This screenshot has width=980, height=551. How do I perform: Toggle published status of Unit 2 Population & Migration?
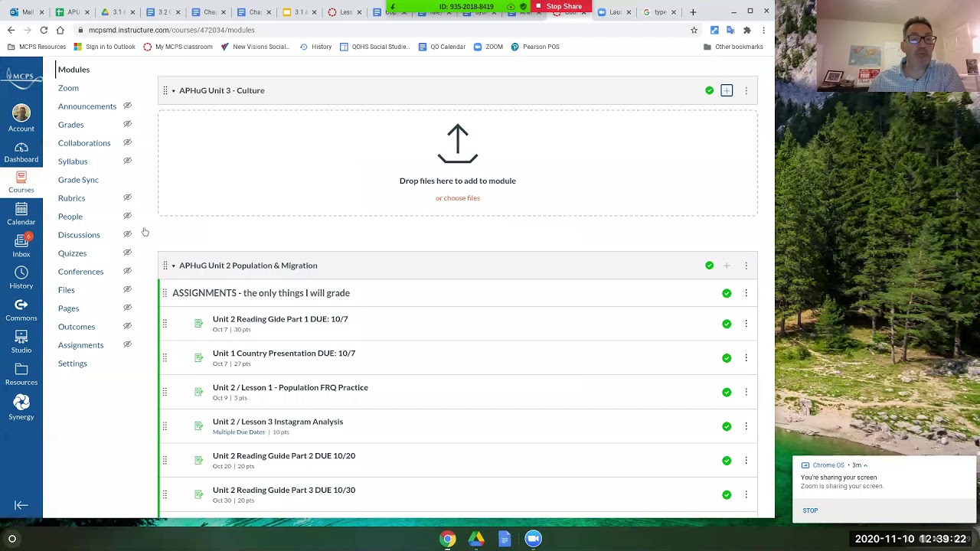(x=709, y=266)
